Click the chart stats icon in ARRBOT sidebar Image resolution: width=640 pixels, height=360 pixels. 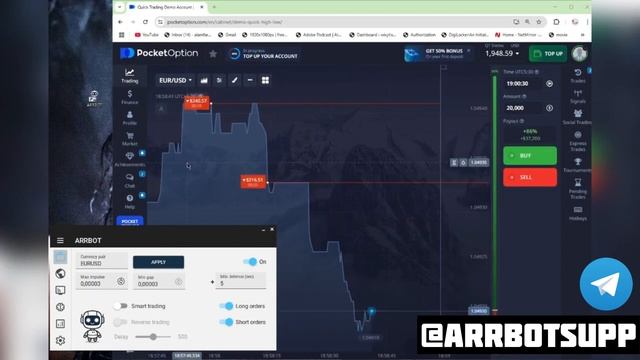click(60, 324)
